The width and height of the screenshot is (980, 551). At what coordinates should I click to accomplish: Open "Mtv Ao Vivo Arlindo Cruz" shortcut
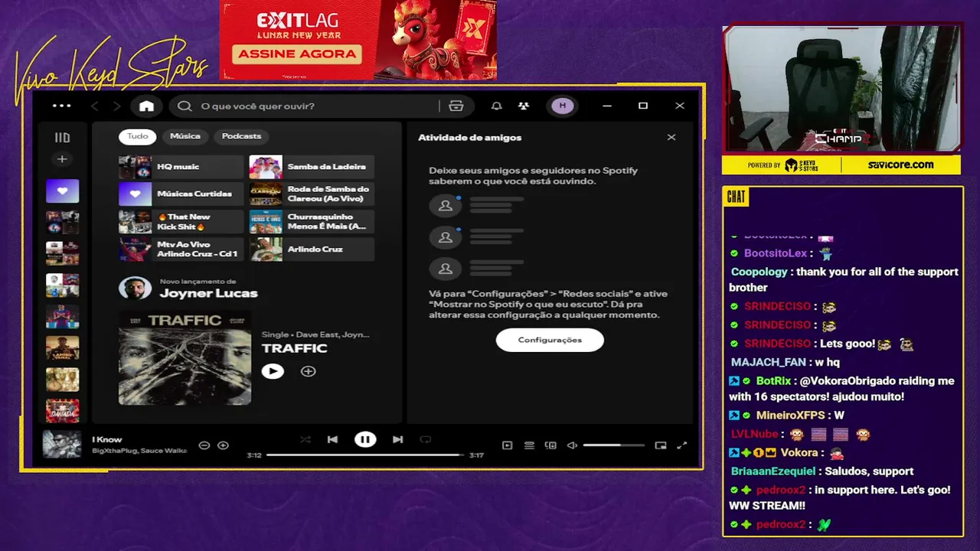[181, 249]
